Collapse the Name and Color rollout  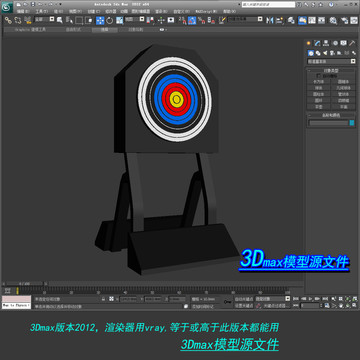[331, 115]
